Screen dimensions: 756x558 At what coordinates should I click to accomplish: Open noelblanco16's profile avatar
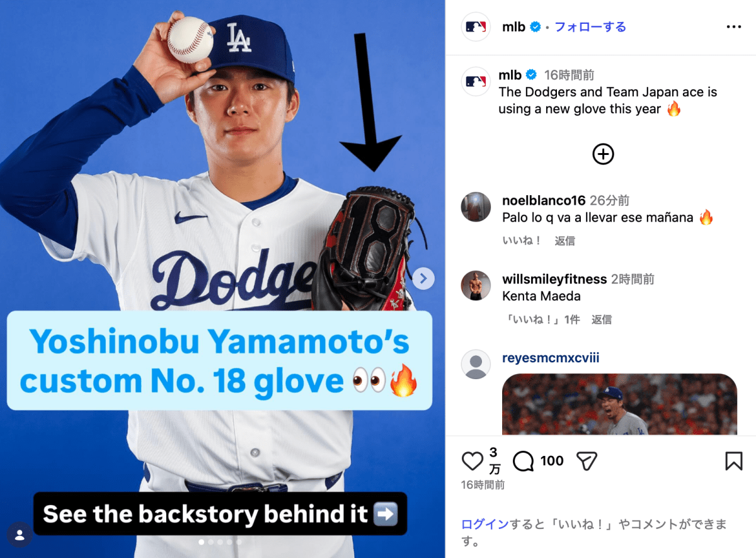[x=476, y=207]
